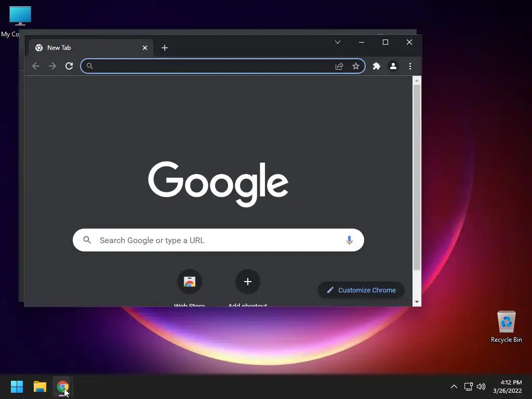Open a new tab with the plus button

click(x=165, y=48)
